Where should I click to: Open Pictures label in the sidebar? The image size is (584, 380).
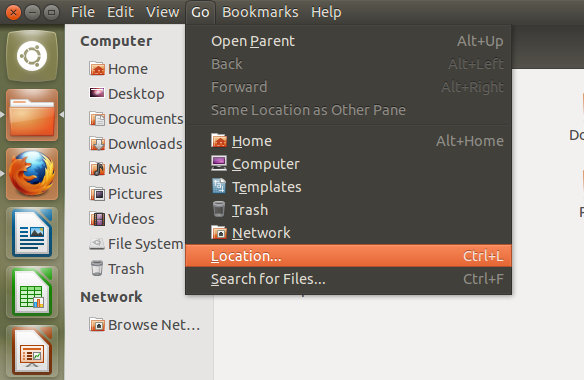[135, 194]
